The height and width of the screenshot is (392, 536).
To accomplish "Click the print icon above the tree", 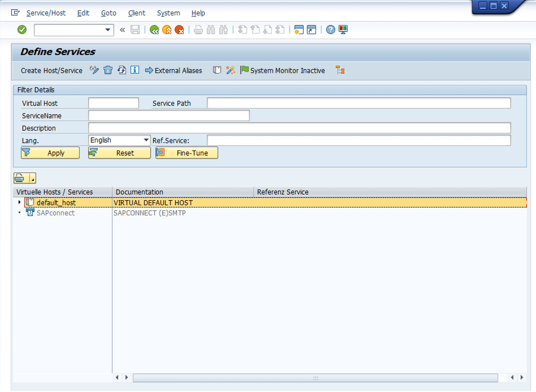I will [x=20, y=178].
